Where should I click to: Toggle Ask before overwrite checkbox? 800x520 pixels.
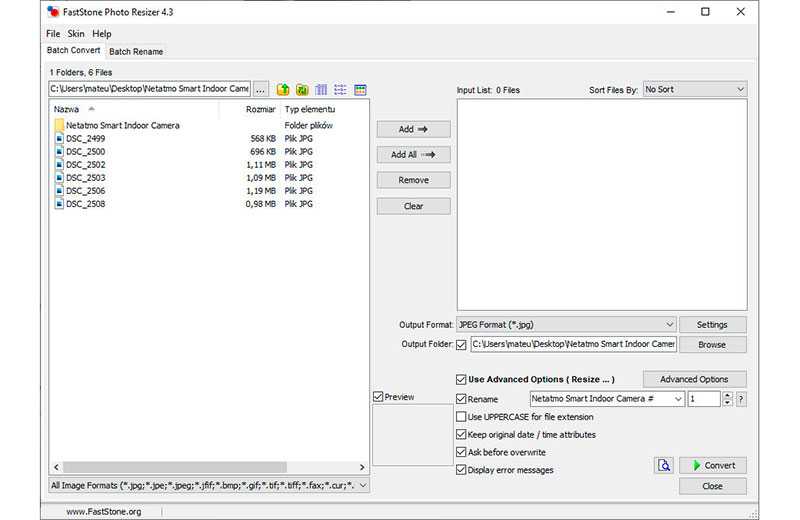461,452
